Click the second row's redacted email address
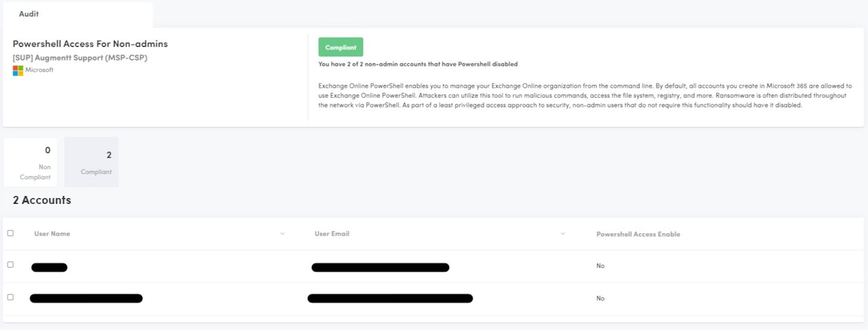The image size is (868, 330). pos(390,298)
